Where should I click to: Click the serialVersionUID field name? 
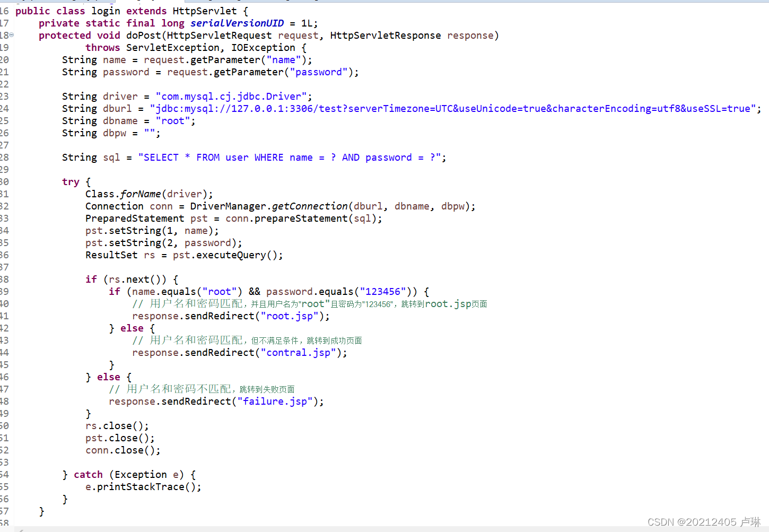click(237, 23)
